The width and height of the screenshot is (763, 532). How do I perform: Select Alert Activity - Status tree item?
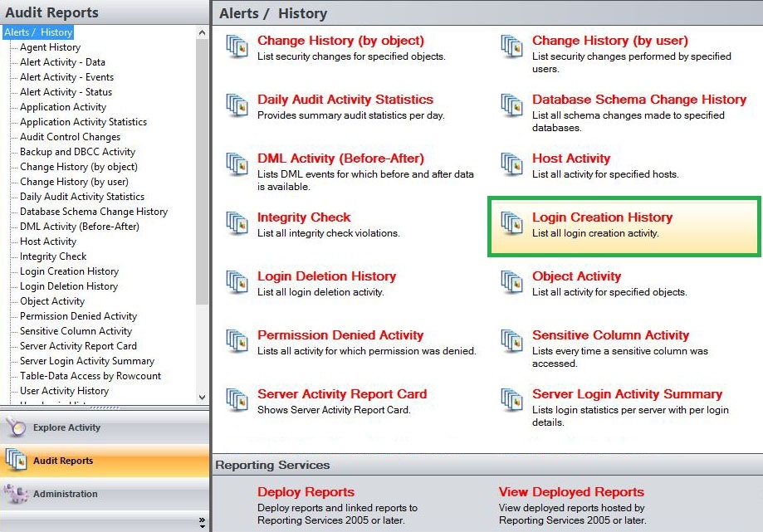click(x=66, y=92)
